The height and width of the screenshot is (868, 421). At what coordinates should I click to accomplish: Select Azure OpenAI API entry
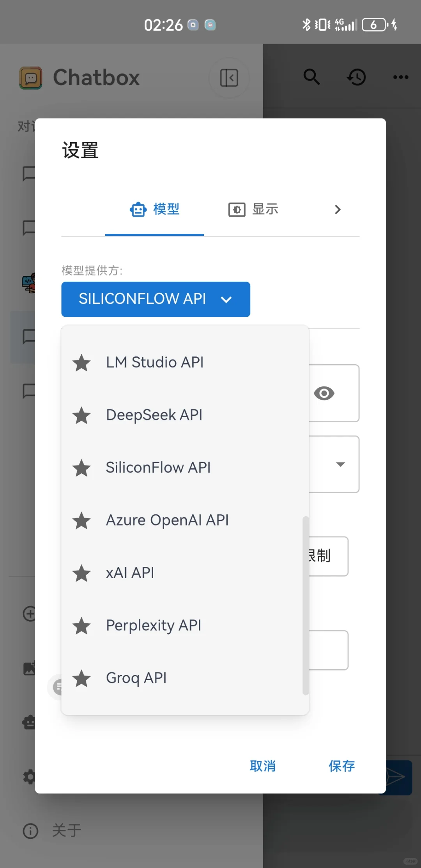tap(185, 520)
